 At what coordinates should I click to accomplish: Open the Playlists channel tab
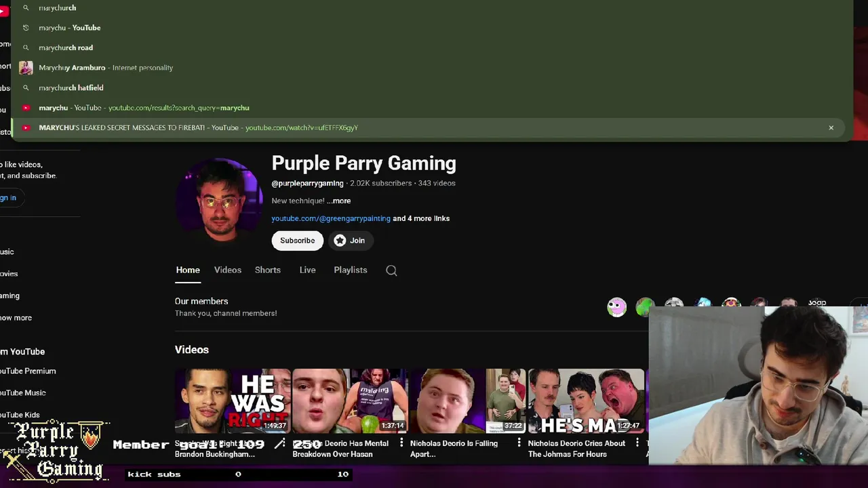351,270
